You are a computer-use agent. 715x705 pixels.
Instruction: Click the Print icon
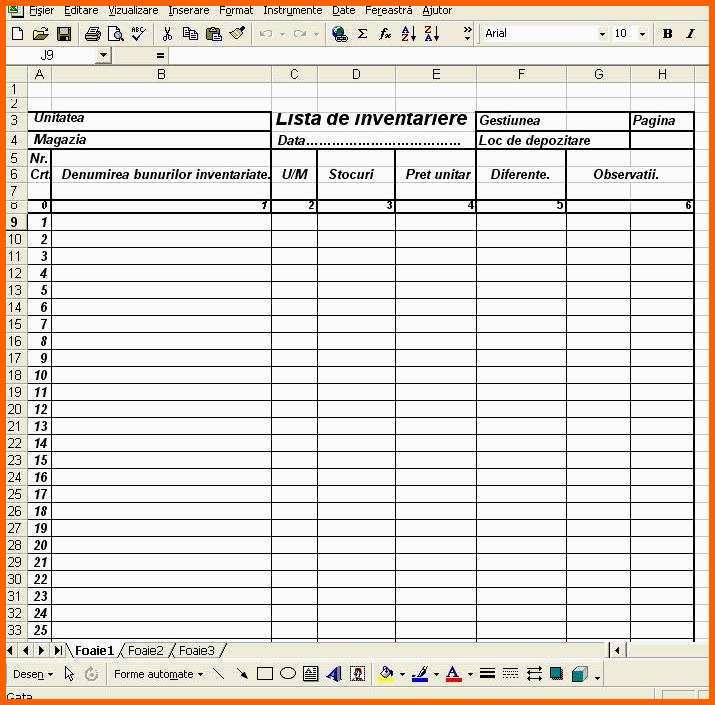[x=93, y=33]
